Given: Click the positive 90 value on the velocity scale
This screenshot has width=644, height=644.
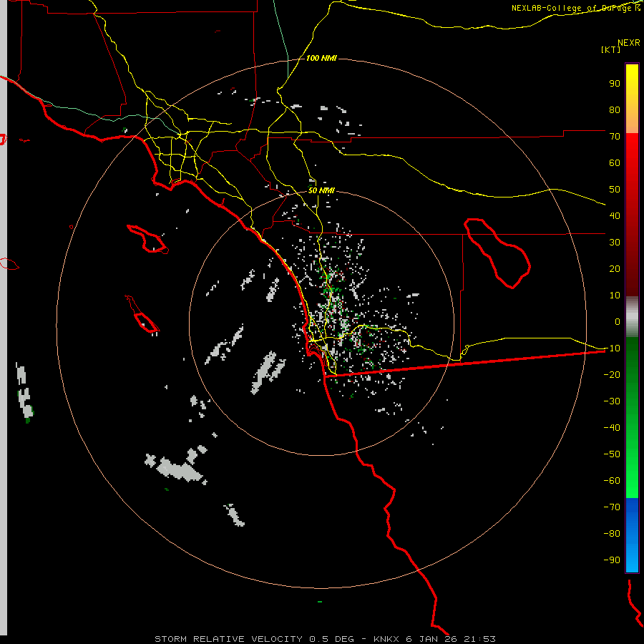Looking at the screenshot, I should tap(615, 84).
